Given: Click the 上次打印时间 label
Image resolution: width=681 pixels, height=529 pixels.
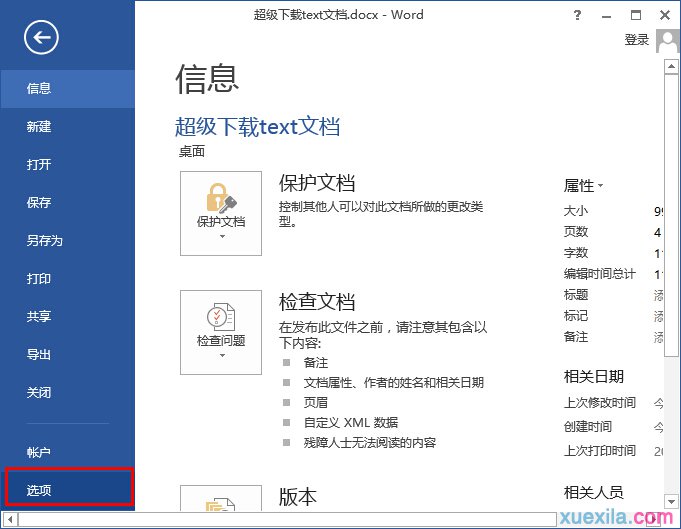Looking at the screenshot, I should (x=599, y=451).
